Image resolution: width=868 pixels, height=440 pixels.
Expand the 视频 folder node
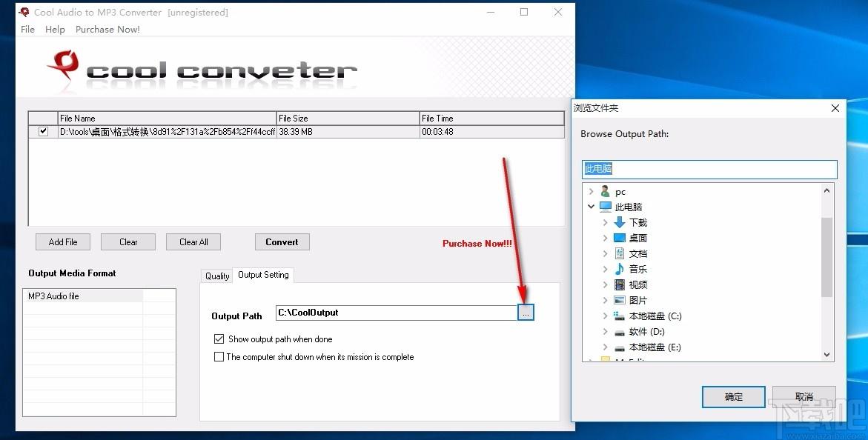(x=605, y=284)
